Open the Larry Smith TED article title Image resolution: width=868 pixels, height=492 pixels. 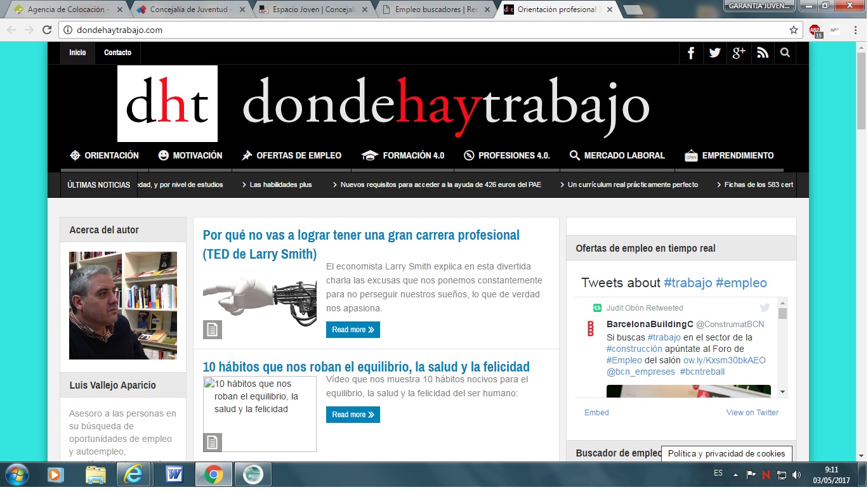361,244
